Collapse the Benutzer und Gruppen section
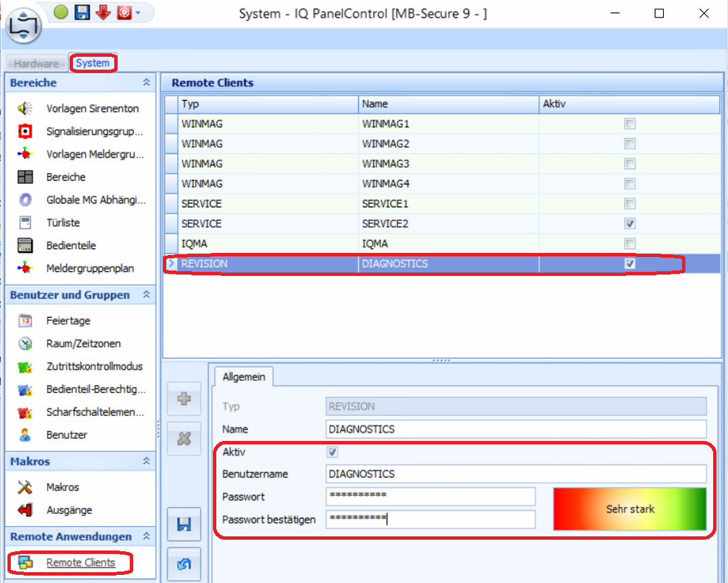 coord(146,294)
